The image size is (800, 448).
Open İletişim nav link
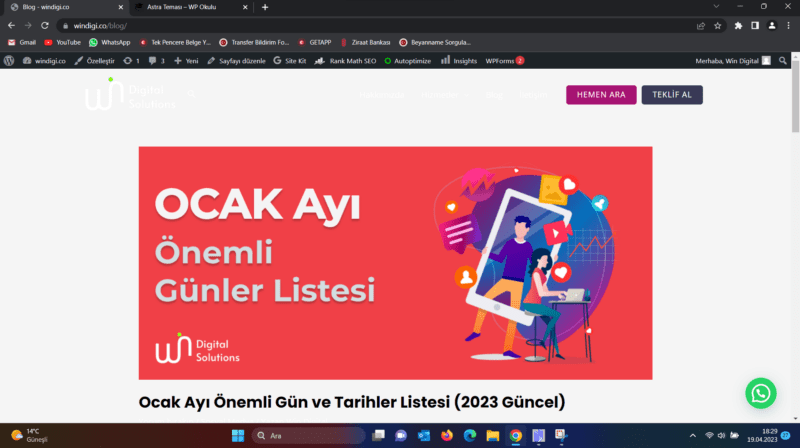coord(533,95)
